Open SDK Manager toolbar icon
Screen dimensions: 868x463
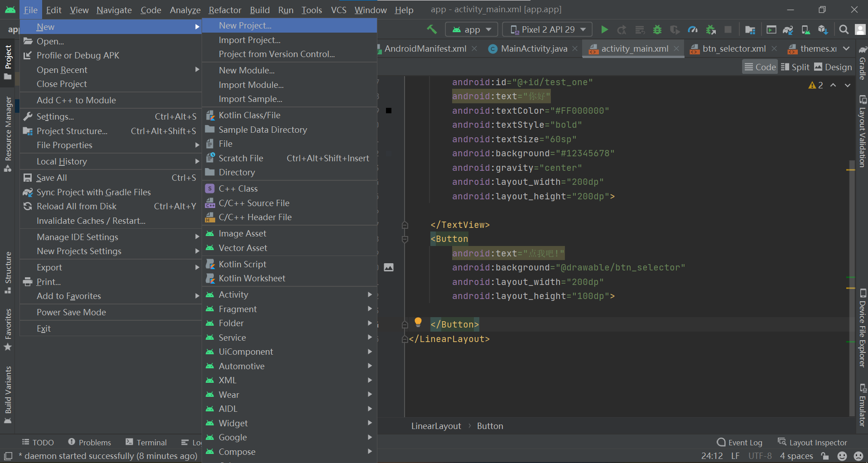pos(823,29)
